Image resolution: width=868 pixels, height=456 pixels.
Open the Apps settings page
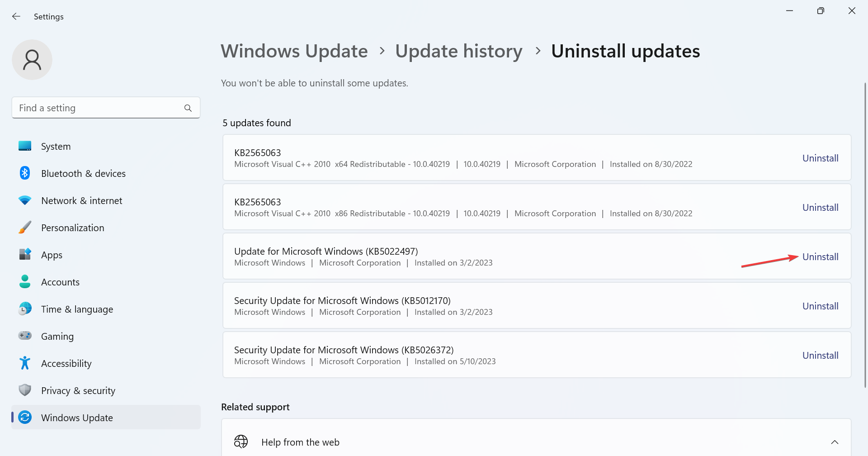[x=52, y=255]
